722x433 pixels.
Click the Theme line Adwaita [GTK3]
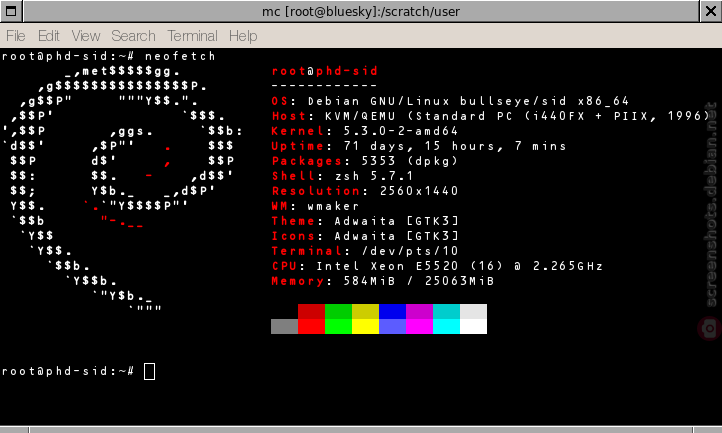point(365,221)
